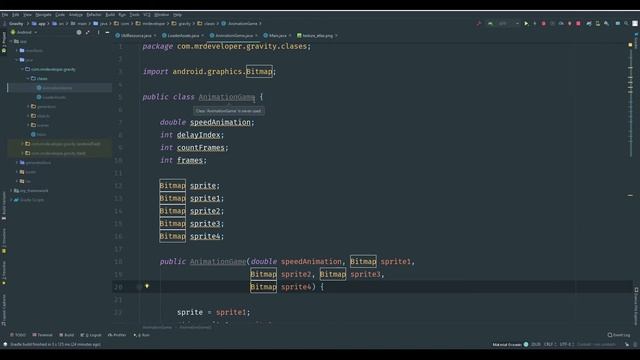Click the Event Log icon
This screenshot has height=360, width=640.
[610, 335]
